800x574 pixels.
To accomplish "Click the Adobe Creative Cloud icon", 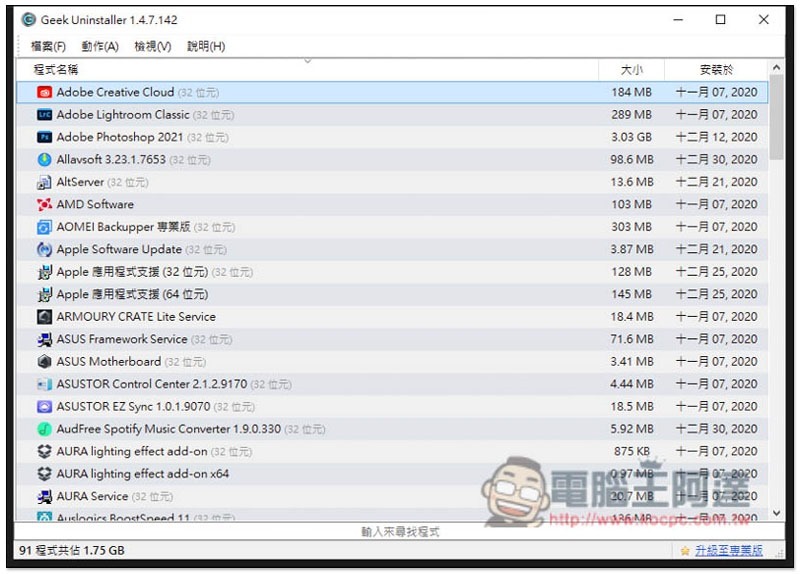I will (44, 92).
